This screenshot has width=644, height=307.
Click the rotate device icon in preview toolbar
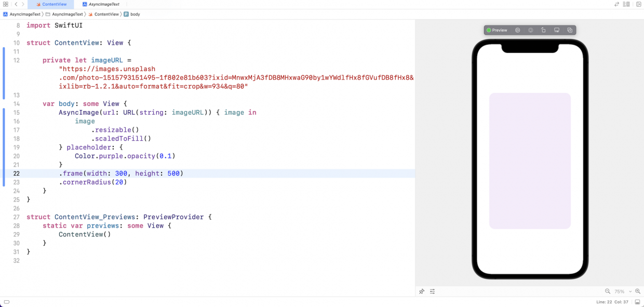543,30
